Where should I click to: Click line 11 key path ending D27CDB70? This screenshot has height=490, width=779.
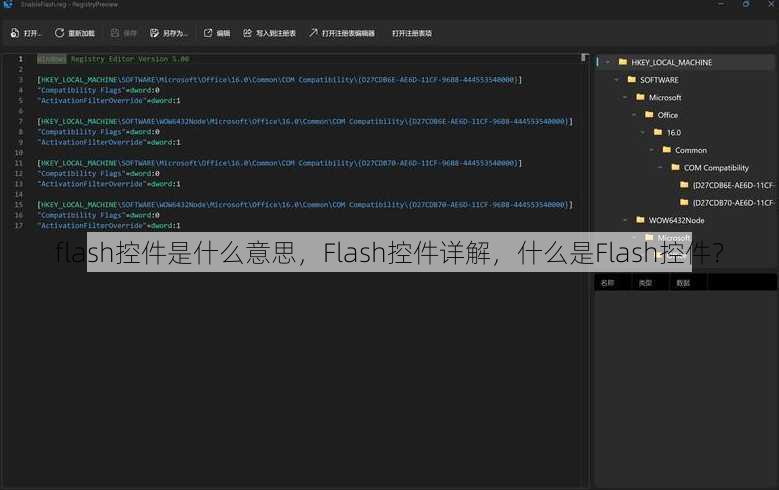[279, 163]
